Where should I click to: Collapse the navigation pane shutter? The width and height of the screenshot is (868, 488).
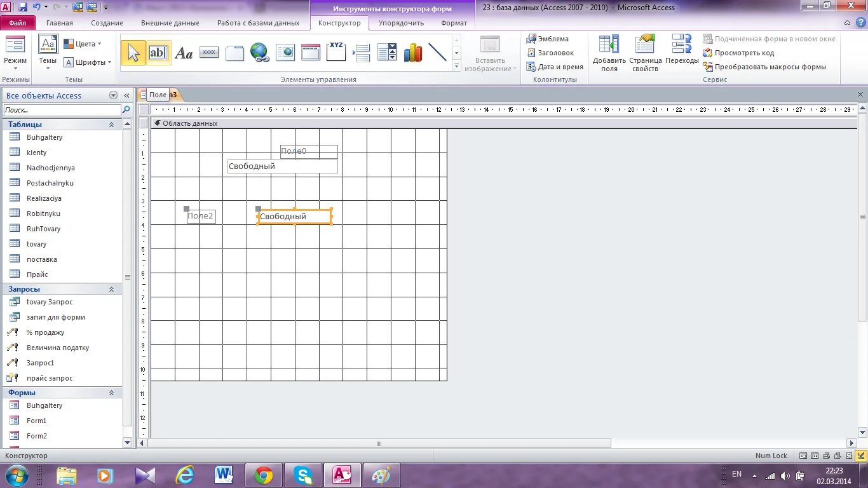tap(126, 95)
